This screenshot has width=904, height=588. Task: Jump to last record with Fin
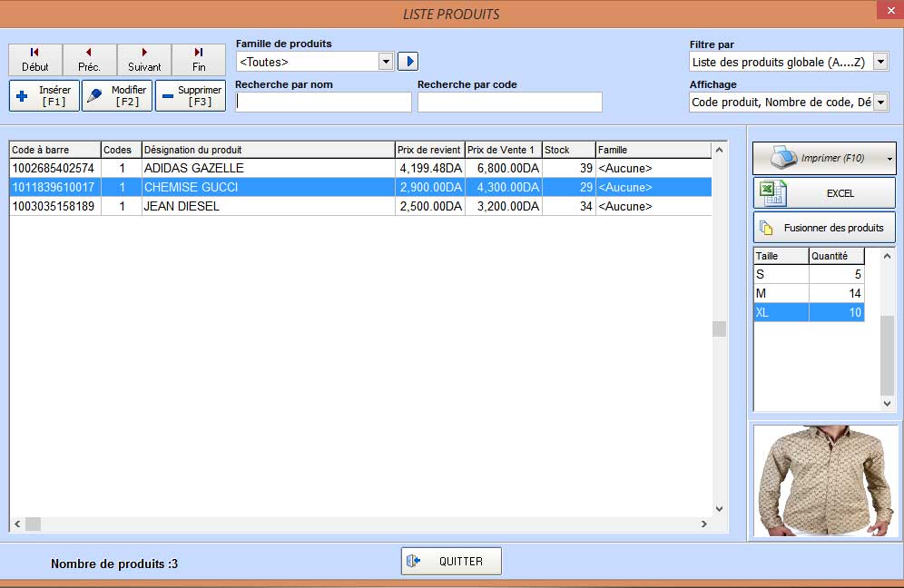(x=199, y=60)
